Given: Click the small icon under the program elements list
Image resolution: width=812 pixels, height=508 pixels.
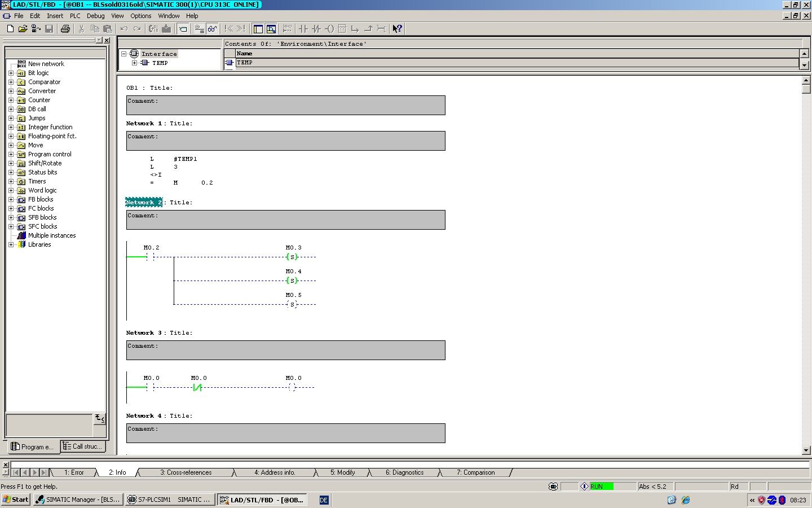Looking at the screenshot, I should tap(100, 418).
